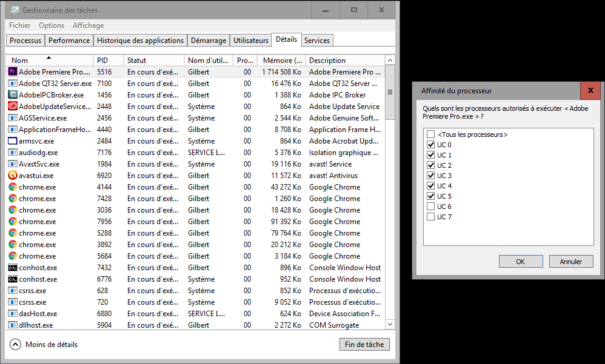Click the Adobe QT32 Server.exe icon
The height and width of the screenshot is (364, 605).
13,84
